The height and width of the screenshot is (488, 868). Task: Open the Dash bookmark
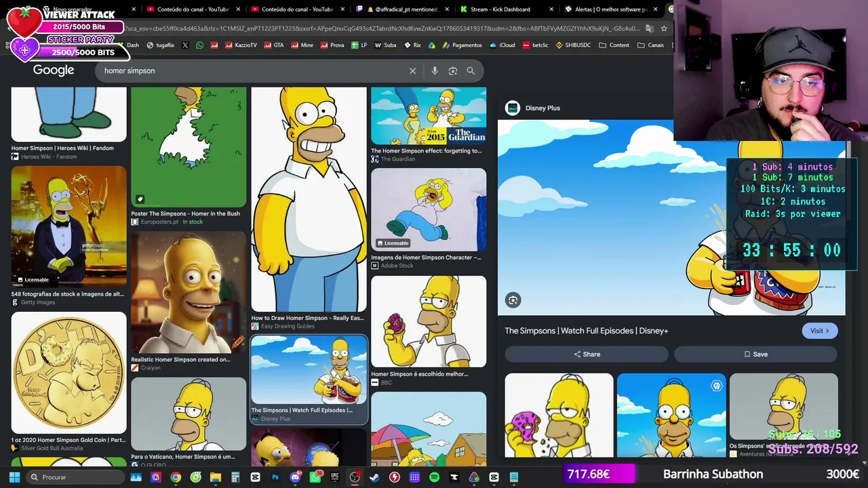click(x=129, y=45)
